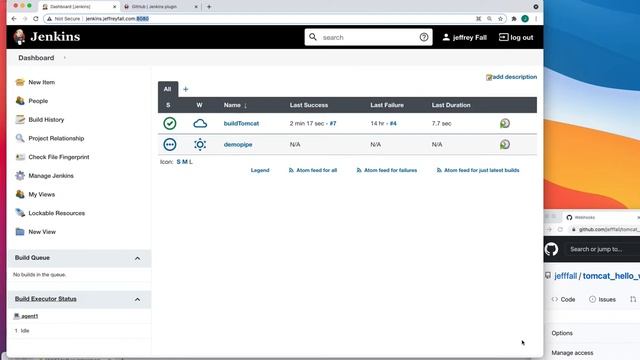Select the All view tab
This screenshot has height=360, width=640.
tap(167, 89)
